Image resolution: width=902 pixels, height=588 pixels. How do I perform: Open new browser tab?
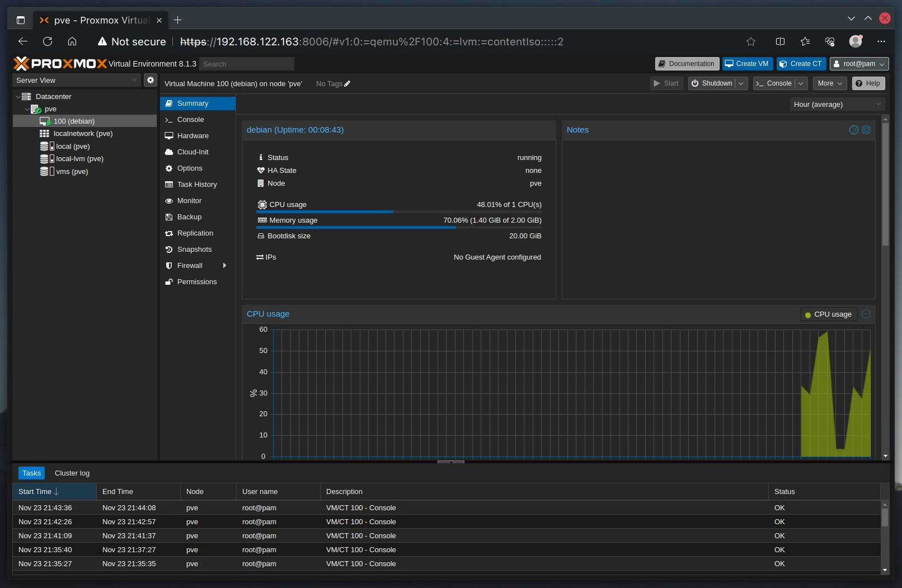click(178, 20)
